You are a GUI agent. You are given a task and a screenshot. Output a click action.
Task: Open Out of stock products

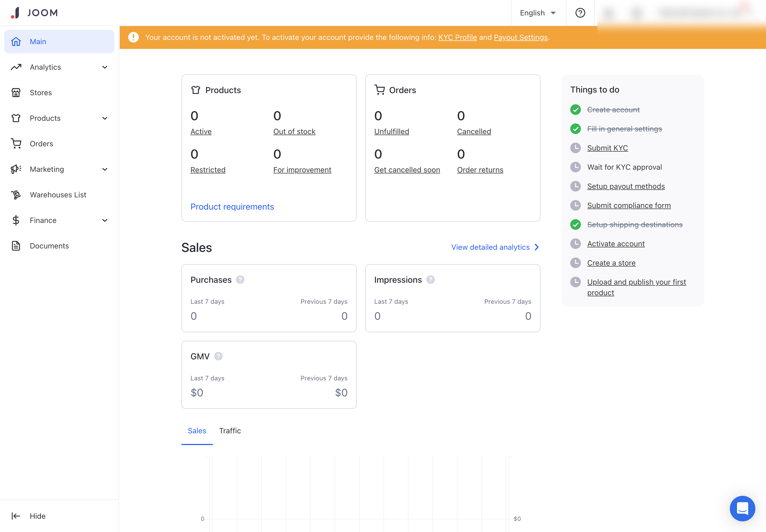pos(294,132)
